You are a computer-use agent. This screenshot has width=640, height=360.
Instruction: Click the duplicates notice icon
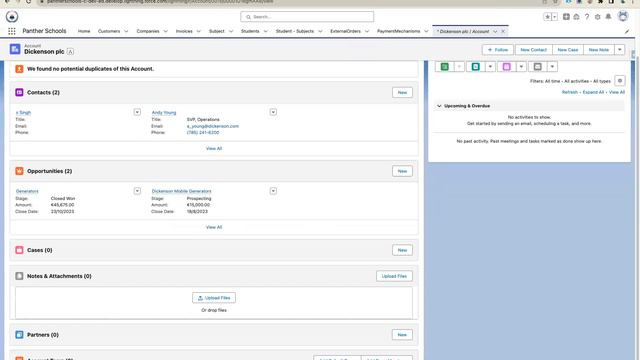(19, 69)
